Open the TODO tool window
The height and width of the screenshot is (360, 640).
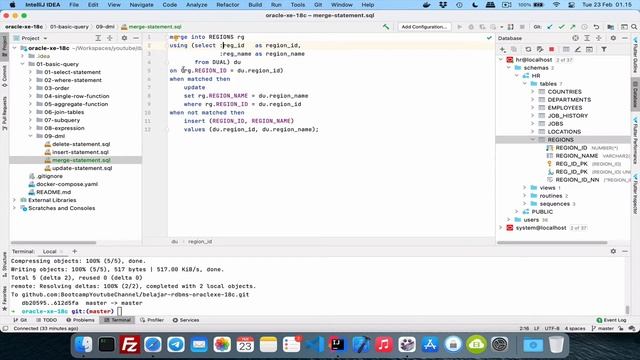tap(47, 320)
